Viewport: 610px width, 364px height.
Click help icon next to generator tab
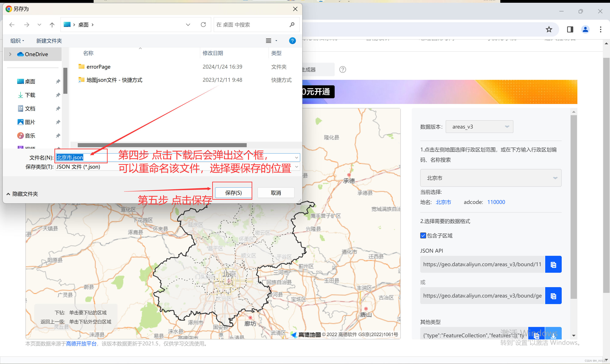click(x=342, y=70)
